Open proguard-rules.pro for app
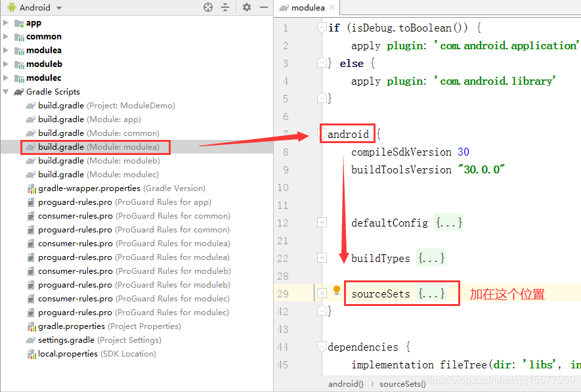The image size is (581, 392). (119, 202)
